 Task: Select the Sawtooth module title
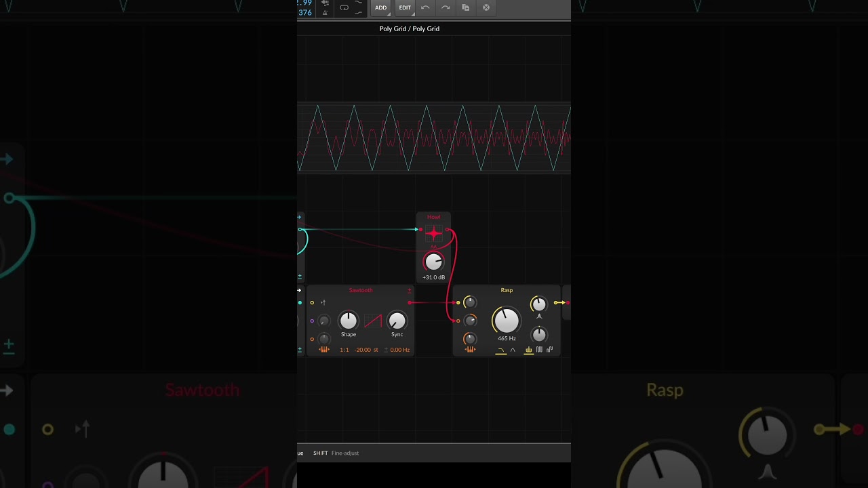coord(361,290)
